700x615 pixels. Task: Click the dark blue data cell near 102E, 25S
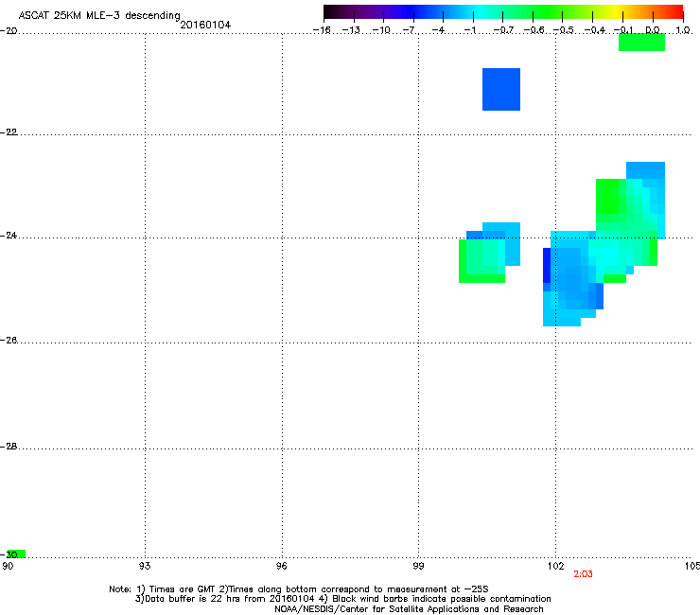pos(547,265)
